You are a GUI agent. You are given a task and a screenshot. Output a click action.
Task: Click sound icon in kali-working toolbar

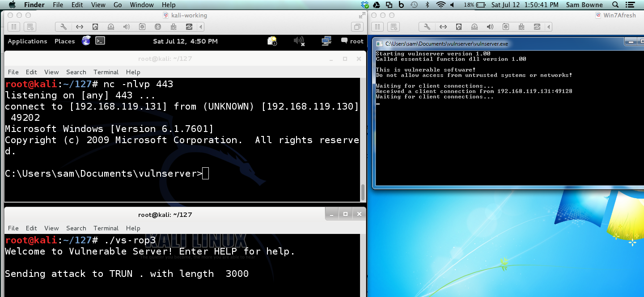127,27
